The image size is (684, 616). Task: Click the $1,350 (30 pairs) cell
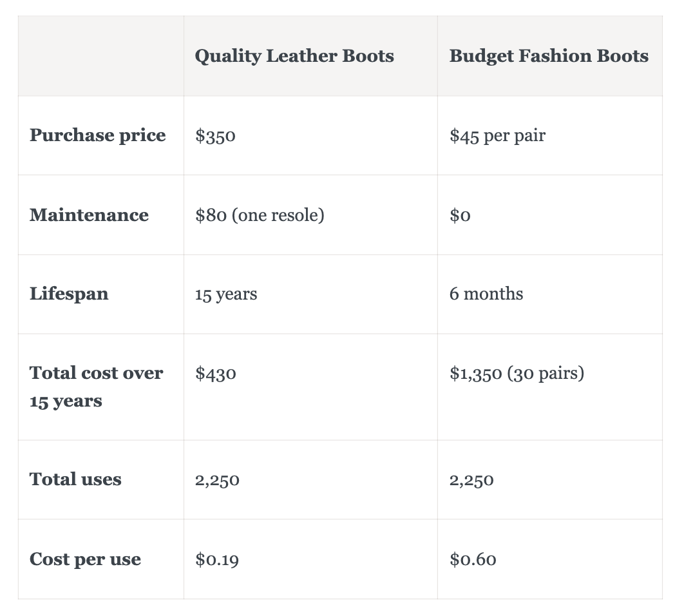click(x=517, y=373)
